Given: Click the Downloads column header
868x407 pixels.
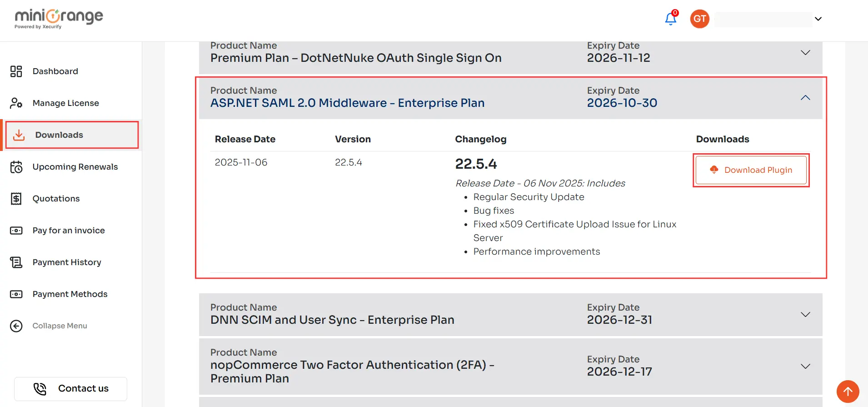Looking at the screenshot, I should tap(723, 139).
